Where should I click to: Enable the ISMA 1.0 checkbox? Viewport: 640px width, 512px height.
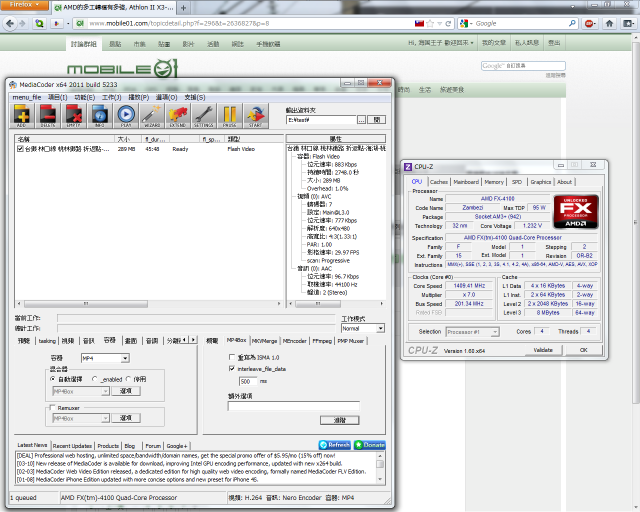[x=232, y=357]
